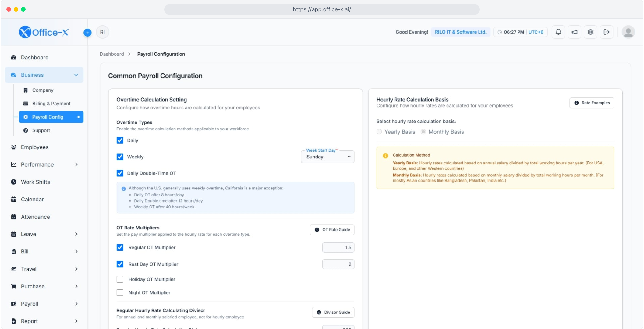644x329 pixels.
Task: Click the UTC+6 timezone label
Action: click(536, 32)
